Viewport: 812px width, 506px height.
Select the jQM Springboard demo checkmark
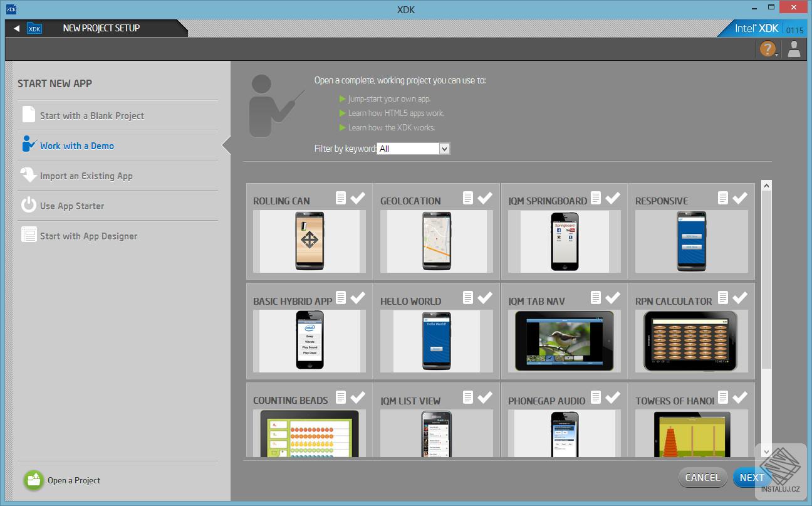[613, 198]
